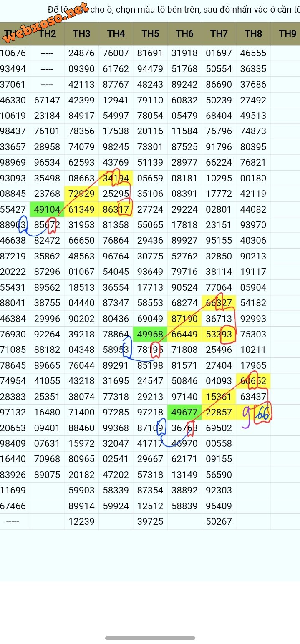Select cell 99368 in the TH4 column

click(x=116, y=428)
